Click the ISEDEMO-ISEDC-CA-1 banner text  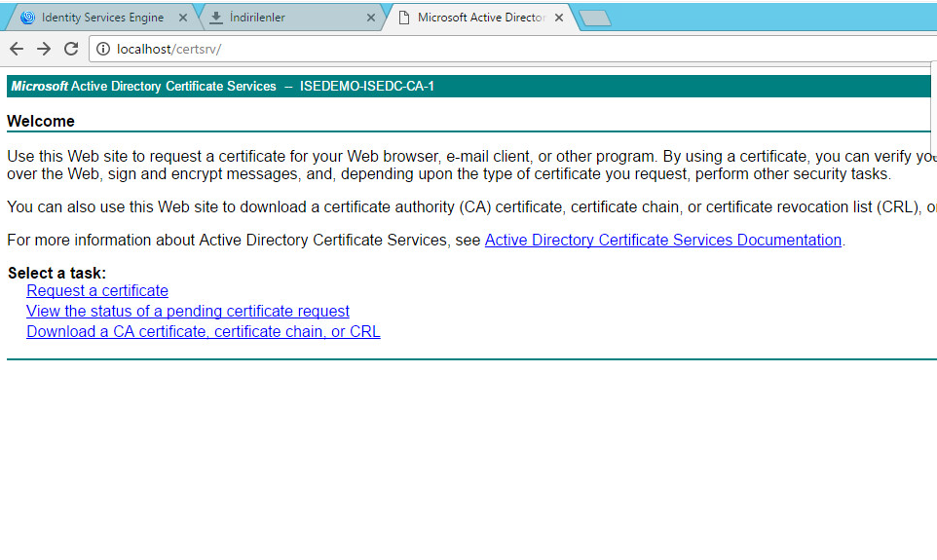click(367, 87)
